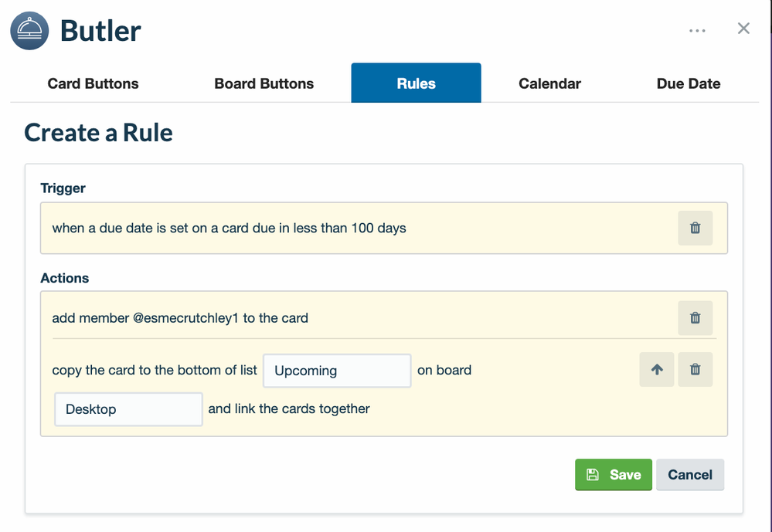The height and width of the screenshot is (532, 772).
Task: Delete the due date trigger with trash icon
Action: tap(695, 228)
